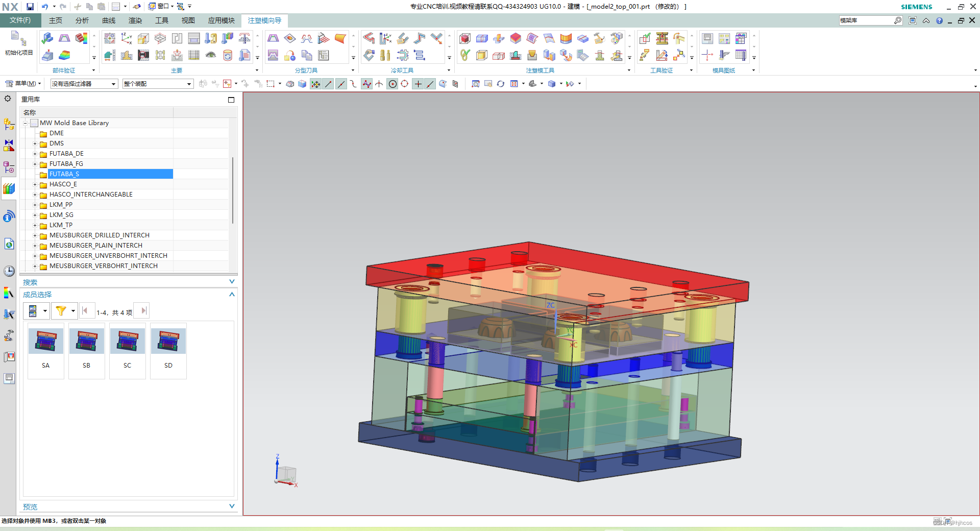The image size is (980, 531).
Task: Click the eye-shaped View Manager icon
Action: point(211,55)
